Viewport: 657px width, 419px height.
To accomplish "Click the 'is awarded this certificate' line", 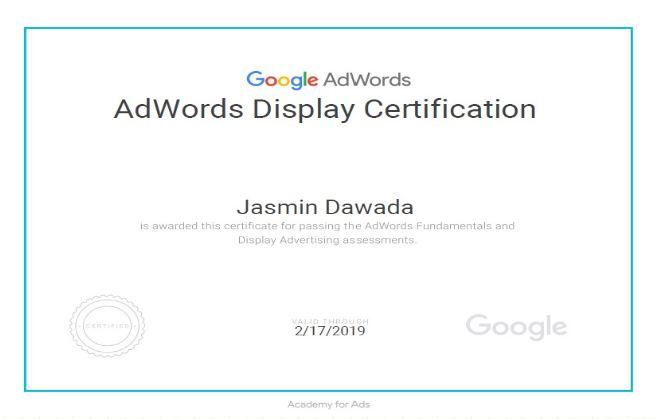I will click(230, 226).
